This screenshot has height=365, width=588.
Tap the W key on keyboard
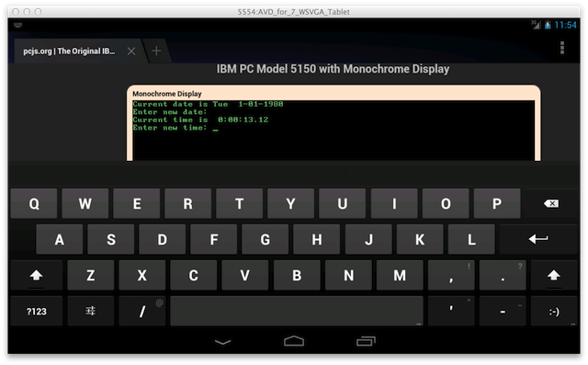tap(85, 204)
